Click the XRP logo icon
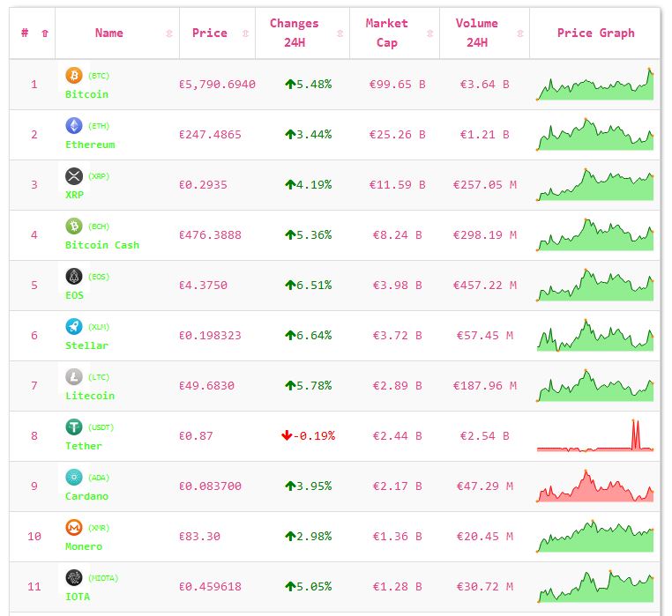The image size is (672, 616). (x=74, y=176)
